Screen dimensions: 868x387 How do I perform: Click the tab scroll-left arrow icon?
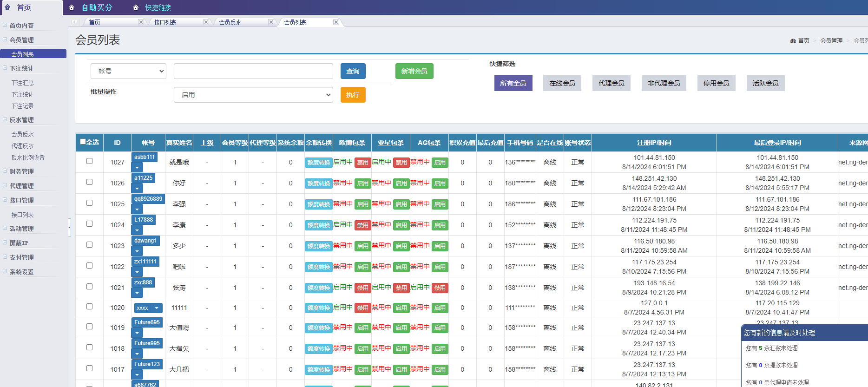point(74,22)
